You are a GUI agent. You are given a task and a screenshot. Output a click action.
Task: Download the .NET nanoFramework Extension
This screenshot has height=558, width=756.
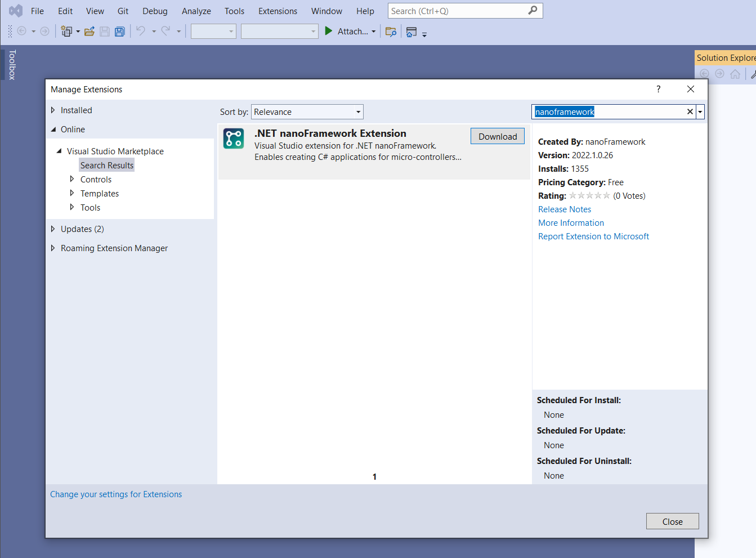(497, 136)
